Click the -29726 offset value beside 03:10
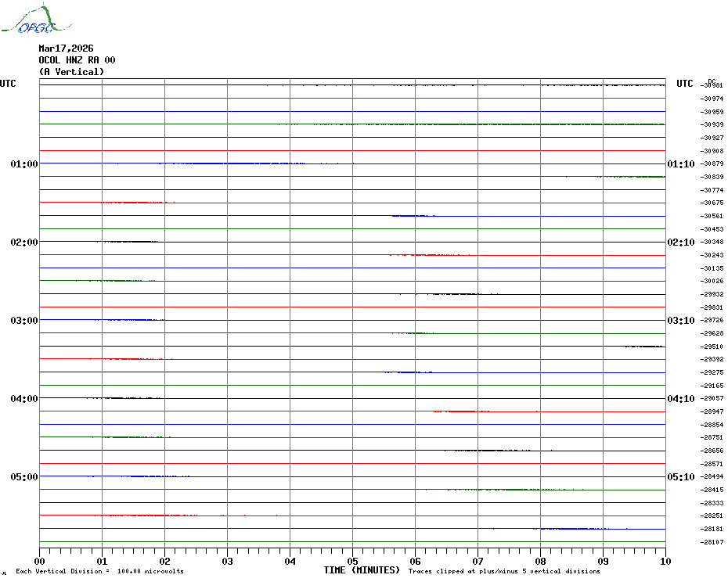 (x=712, y=321)
